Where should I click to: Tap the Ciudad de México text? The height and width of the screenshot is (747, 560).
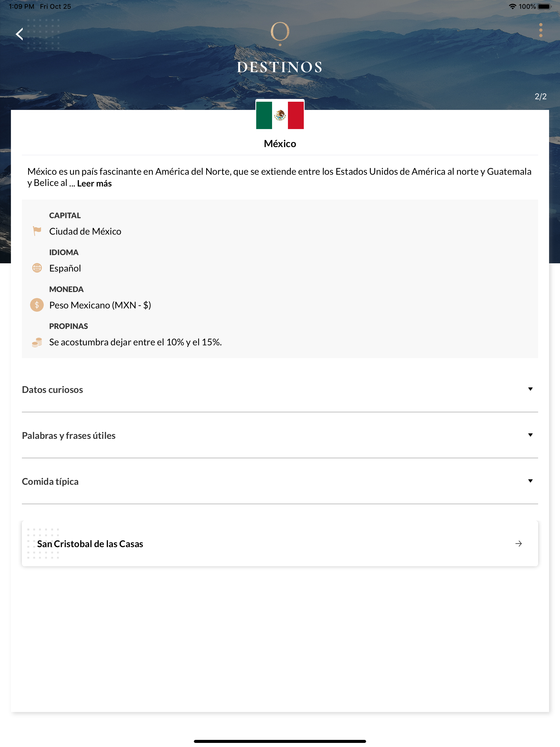click(85, 231)
